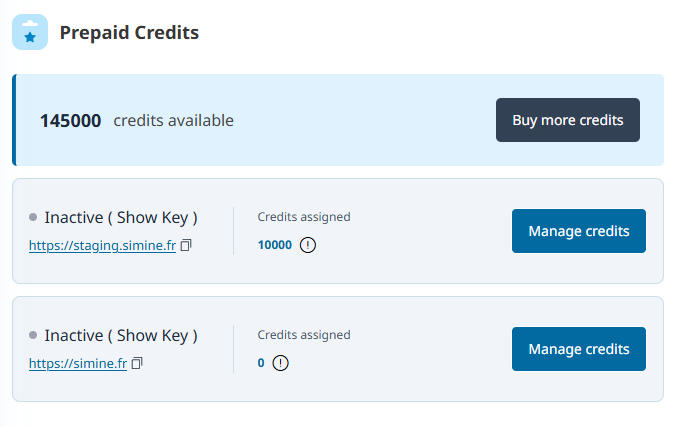The image size is (676, 427).
Task: Open info icon beside 10000 credits
Action: (x=307, y=245)
